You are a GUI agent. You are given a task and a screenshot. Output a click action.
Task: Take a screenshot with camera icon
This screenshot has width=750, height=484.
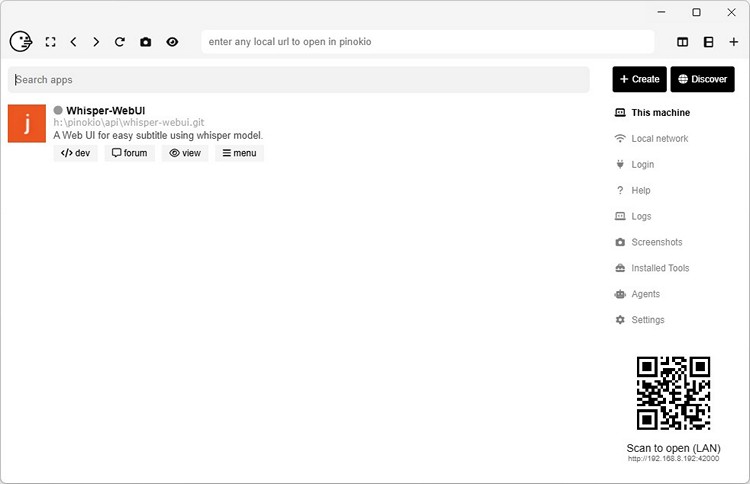pyautogui.click(x=146, y=42)
